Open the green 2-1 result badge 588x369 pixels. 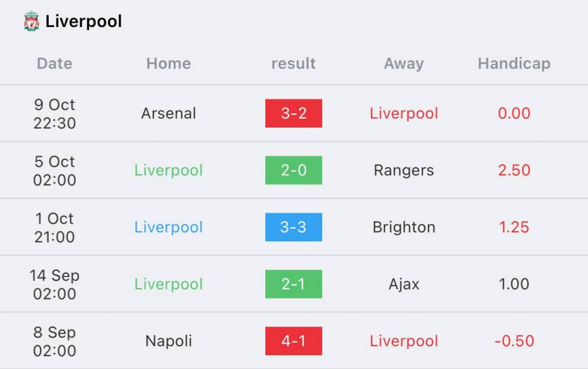[293, 284]
